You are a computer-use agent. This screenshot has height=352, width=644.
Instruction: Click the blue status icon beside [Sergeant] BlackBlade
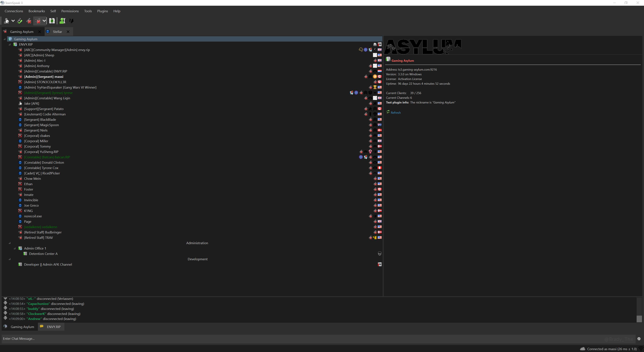pyautogui.click(x=20, y=120)
